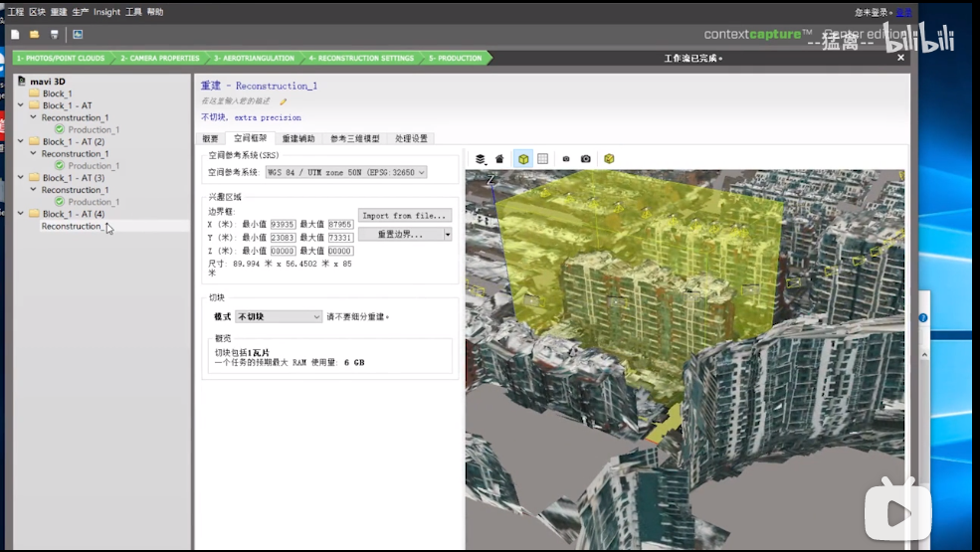
Task: Click the X minimum value field
Action: coord(283,225)
